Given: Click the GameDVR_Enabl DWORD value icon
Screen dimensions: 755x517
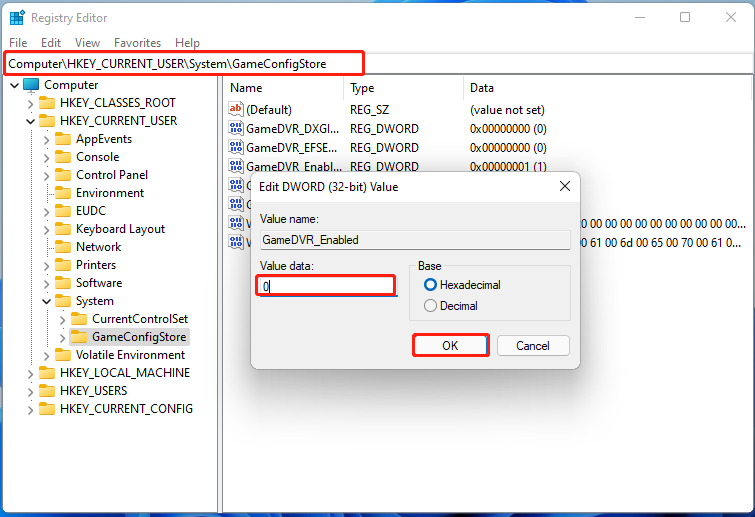Looking at the screenshot, I should pos(235,166).
